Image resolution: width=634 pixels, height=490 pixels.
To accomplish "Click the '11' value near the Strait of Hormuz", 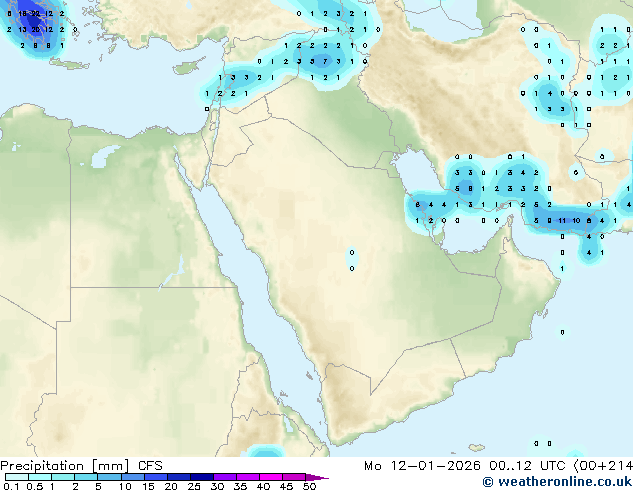I will [562, 221].
